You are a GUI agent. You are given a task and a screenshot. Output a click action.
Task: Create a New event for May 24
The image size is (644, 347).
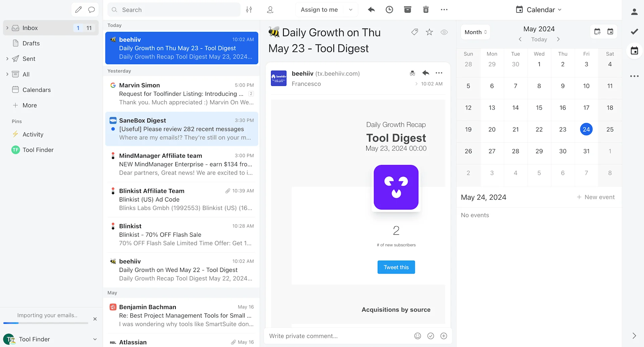point(596,197)
